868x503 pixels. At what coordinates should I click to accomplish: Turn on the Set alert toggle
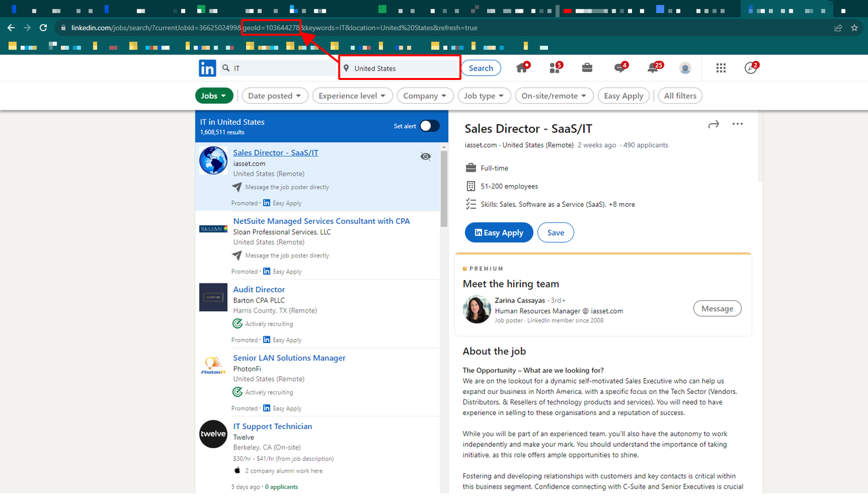coord(429,126)
